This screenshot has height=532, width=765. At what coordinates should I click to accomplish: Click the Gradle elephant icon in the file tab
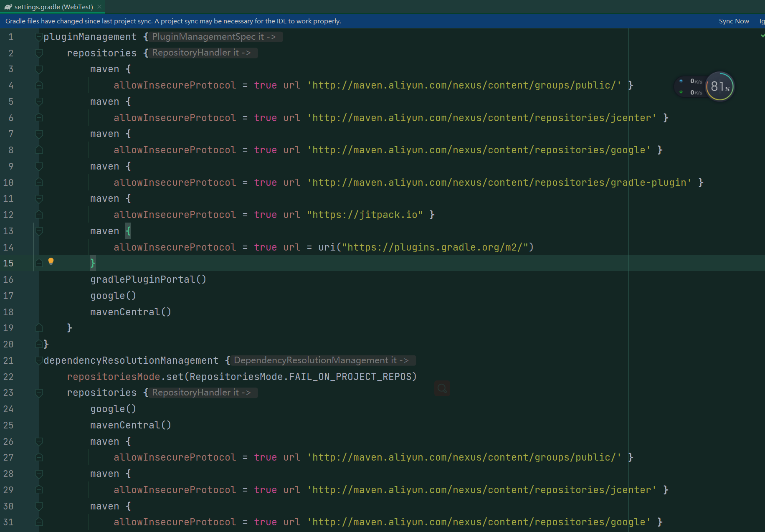point(8,7)
